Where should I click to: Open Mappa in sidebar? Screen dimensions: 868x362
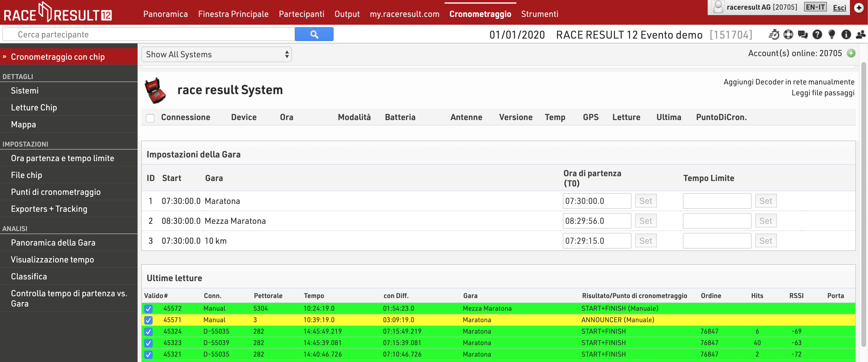(69, 124)
